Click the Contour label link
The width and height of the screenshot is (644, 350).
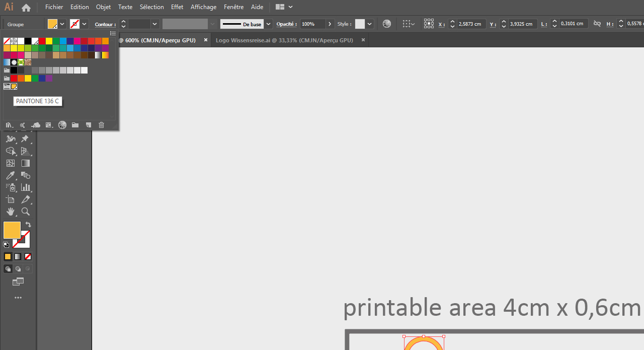coord(105,24)
